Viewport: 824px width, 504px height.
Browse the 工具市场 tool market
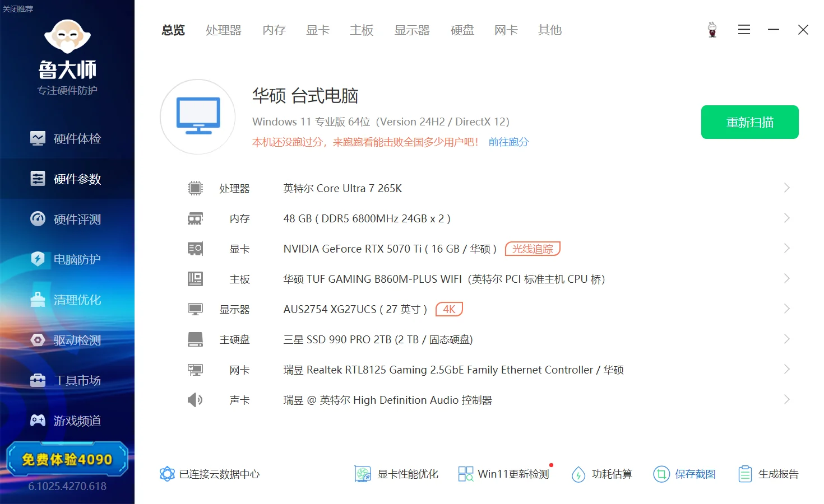(67, 380)
